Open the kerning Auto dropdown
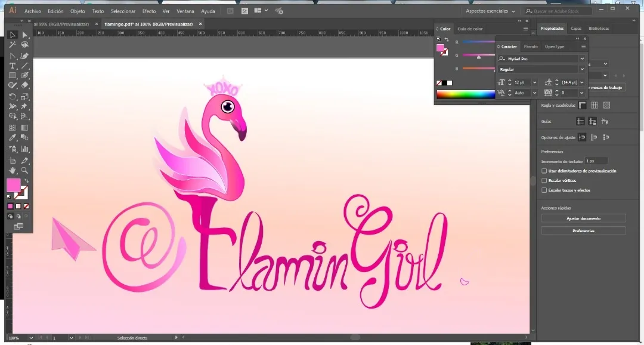Image resolution: width=644 pixels, height=345 pixels. tap(534, 93)
